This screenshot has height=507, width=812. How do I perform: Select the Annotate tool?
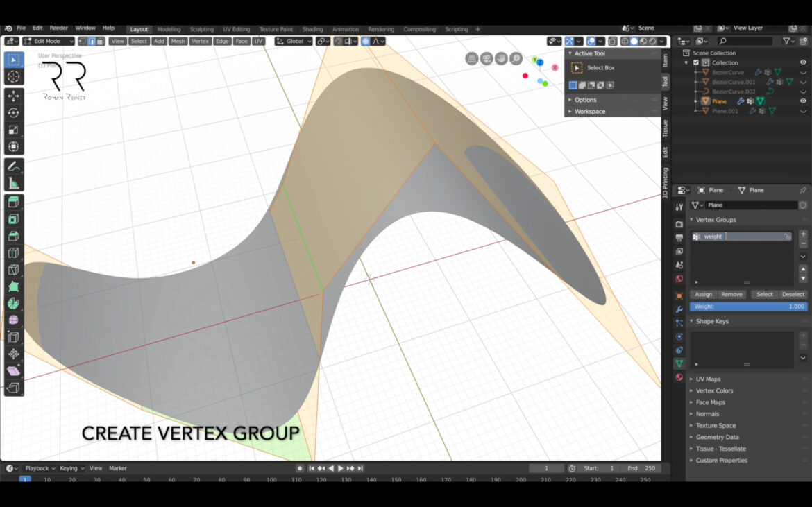(x=13, y=165)
